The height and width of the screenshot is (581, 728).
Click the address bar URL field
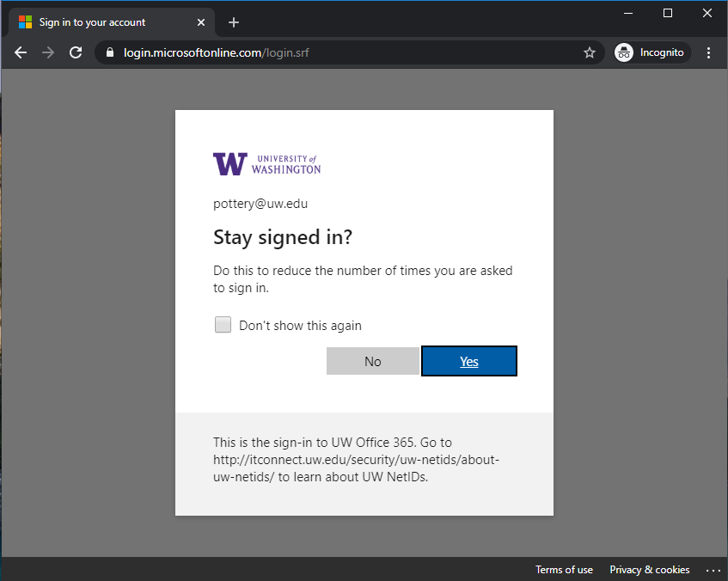(349, 52)
